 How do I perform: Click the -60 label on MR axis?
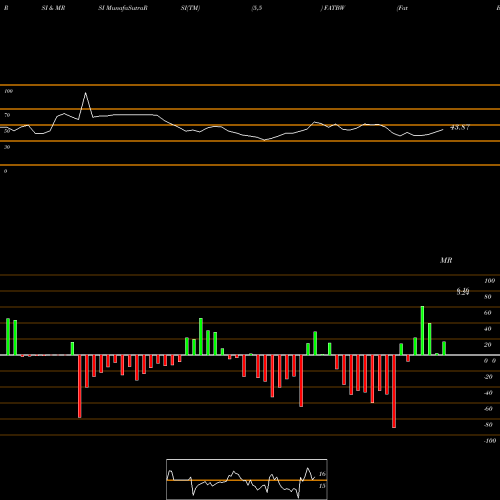coord(488,409)
